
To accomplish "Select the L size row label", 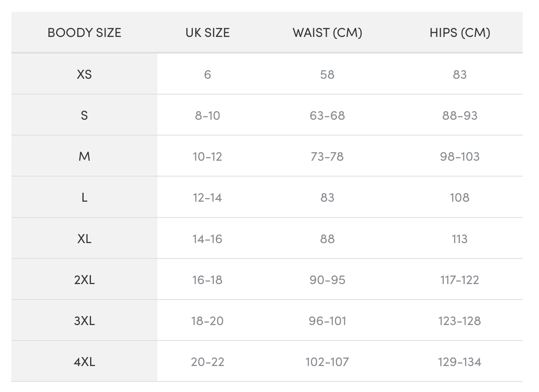I will [84, 198].
